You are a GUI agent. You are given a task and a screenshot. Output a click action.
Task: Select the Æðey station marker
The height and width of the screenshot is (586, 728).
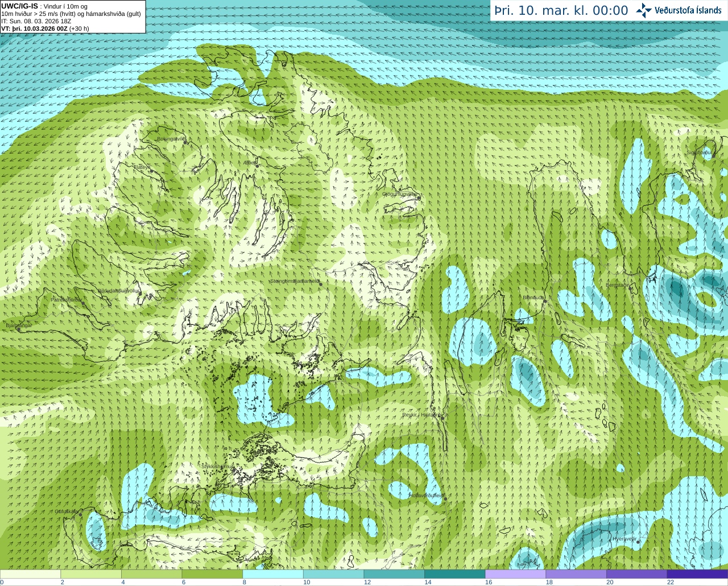(x=257, y=166)
